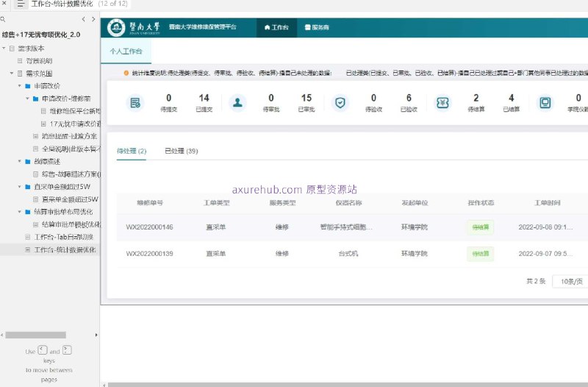Select the 个人工作台 tab

(126, 51)
